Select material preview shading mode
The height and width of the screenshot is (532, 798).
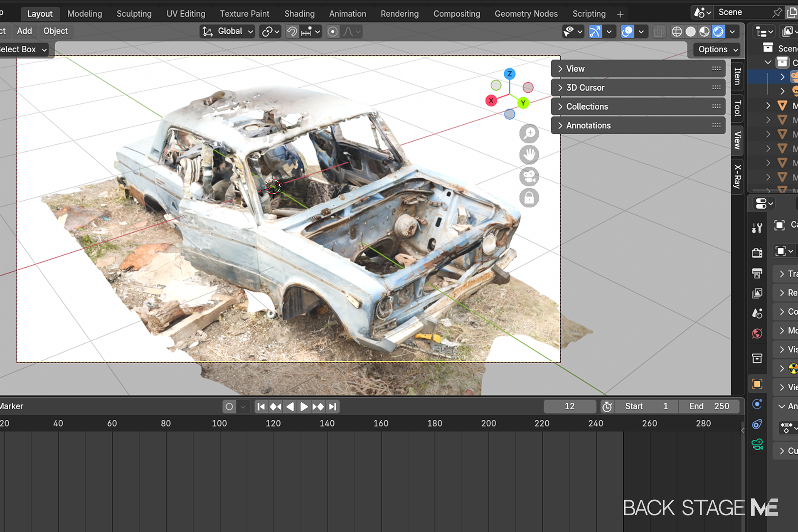[704, 32]
